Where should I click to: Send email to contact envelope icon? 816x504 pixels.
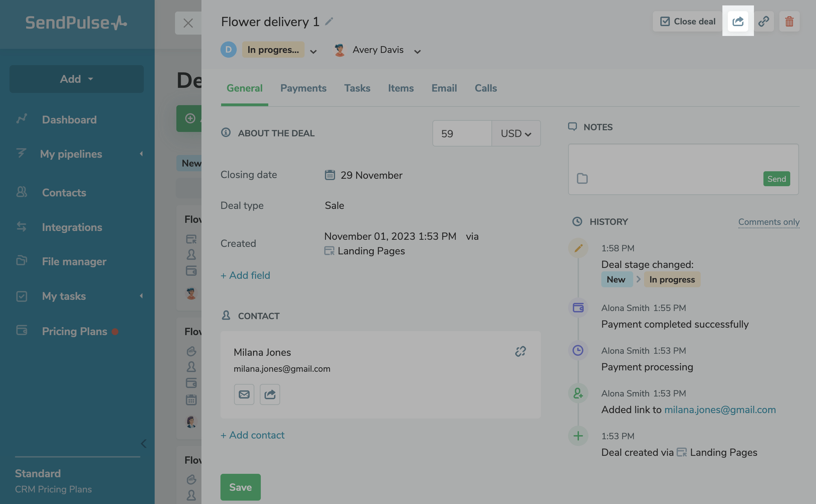244,394
